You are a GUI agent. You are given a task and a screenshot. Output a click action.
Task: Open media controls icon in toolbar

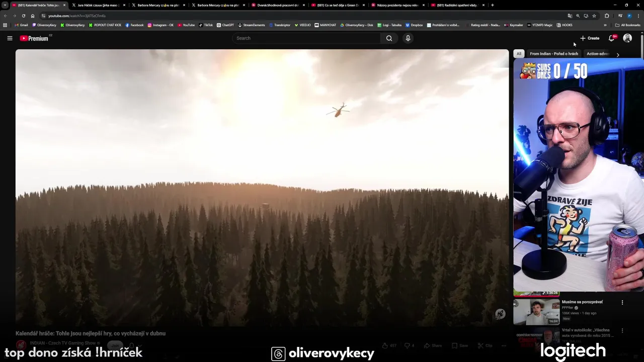(620, 16)
